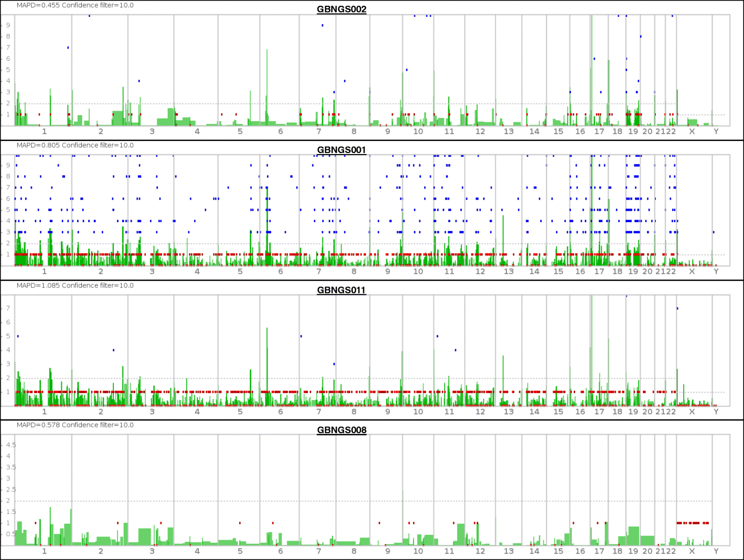Viewport: 744px width, 560px height.
Task: Click chromosome X label in GBNGS001 plot
Action: click(x=692, y=271)
